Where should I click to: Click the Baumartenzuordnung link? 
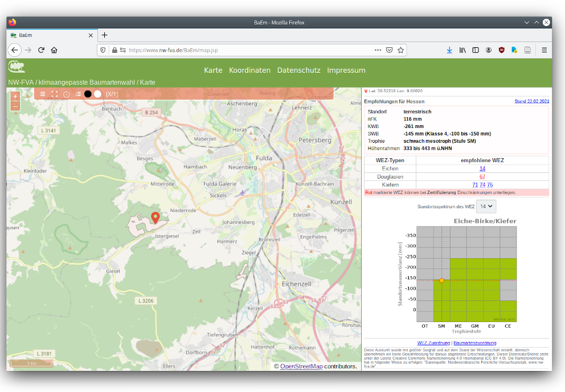coord(474,343)
